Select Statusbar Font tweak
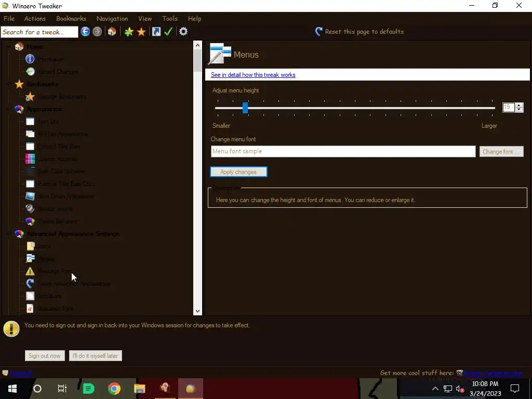Image resolution: width=532 pixels, height=399 pixels. 55,309
